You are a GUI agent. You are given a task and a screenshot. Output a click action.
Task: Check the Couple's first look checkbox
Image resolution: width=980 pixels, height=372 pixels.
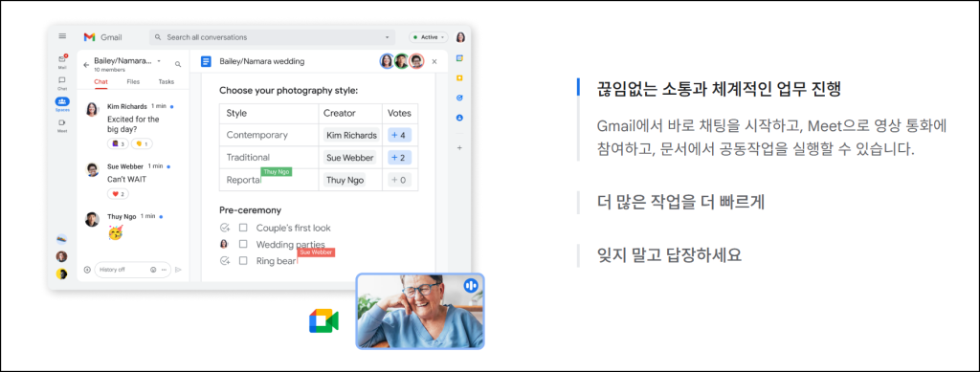tap(243, 228)
